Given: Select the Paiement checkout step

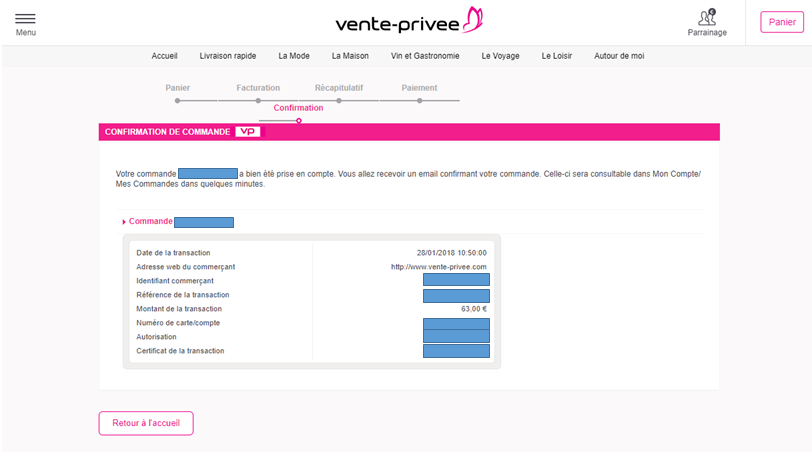Looking at the screenshot, I should pos(419,88).
